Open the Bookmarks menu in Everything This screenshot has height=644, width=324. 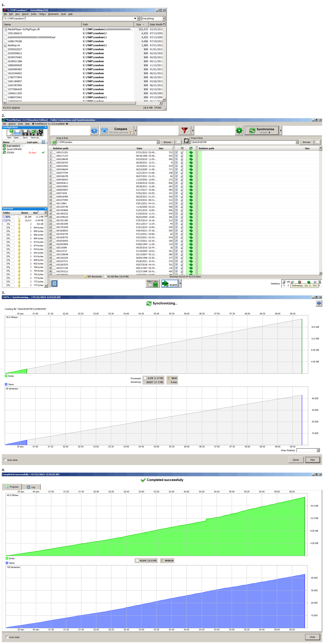53,14
